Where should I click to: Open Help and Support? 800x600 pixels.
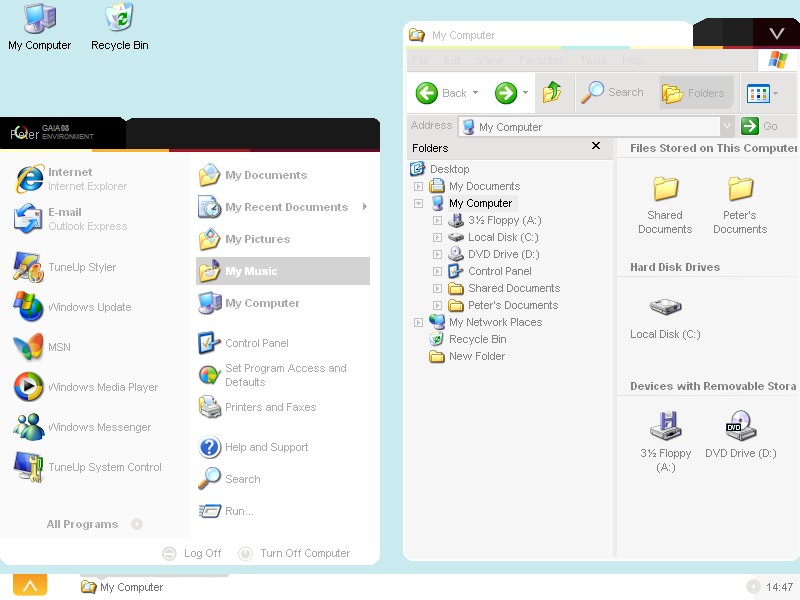[253, 447]
